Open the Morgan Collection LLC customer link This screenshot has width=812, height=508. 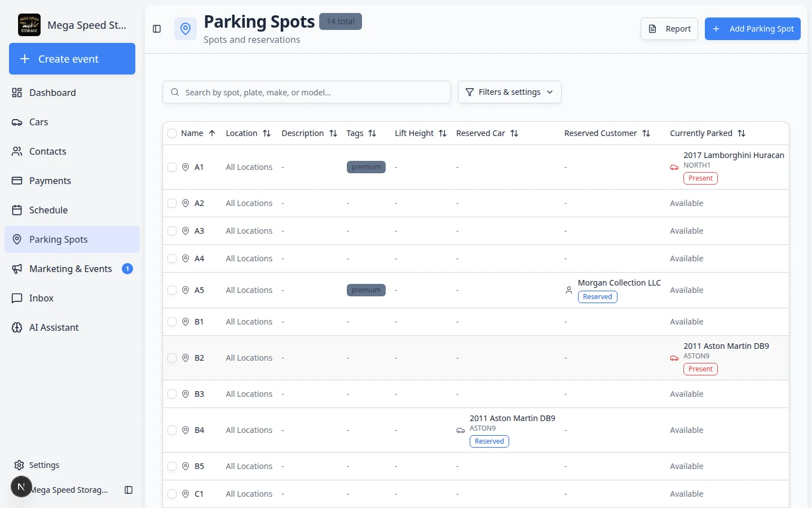619,283
